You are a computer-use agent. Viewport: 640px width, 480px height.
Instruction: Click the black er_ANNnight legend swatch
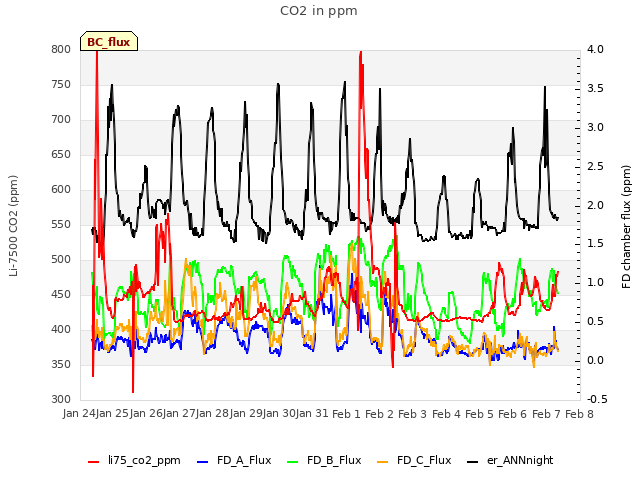pyautogui.click(x=472, y=462)
